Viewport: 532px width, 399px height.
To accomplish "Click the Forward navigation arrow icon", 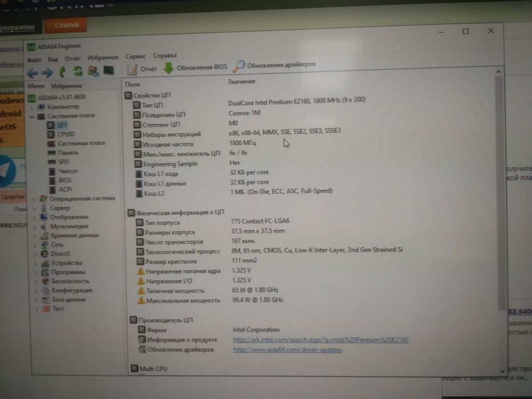I will pyautogui.click(x=47, y=72).
